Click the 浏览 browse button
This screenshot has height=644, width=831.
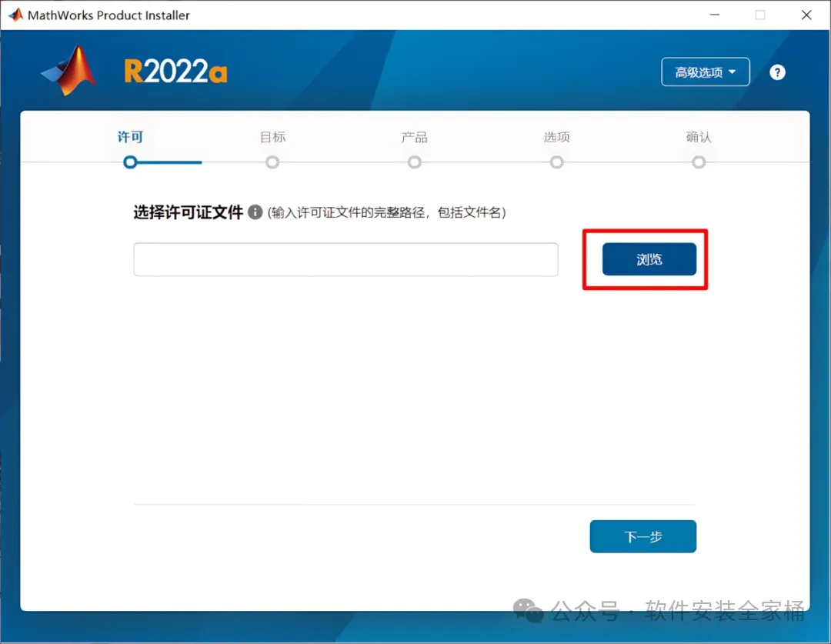(x=649, y=259)
